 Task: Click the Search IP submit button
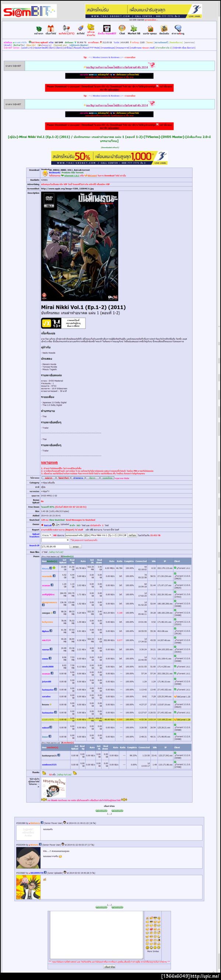click(76, 546)
